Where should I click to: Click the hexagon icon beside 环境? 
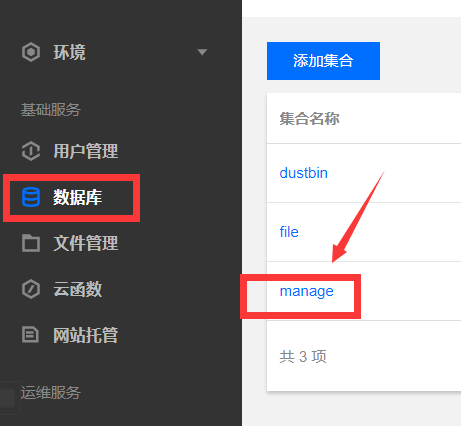coord(31,52)
